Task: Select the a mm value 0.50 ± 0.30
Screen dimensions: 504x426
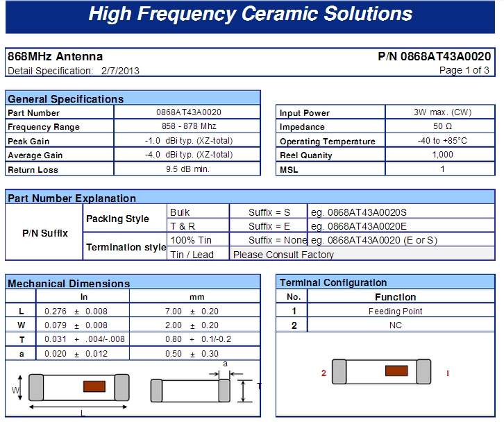Action: click(192, 354)
